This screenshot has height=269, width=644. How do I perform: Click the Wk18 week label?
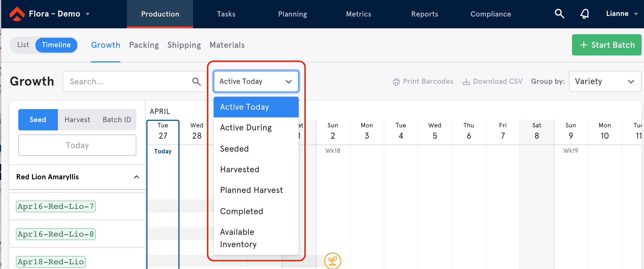pos(333,151)
